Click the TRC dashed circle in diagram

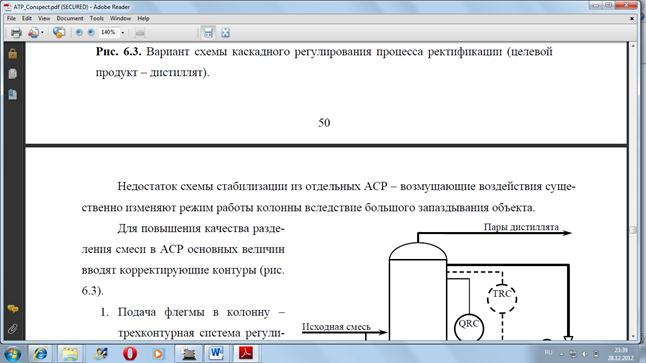click(502, 298)
